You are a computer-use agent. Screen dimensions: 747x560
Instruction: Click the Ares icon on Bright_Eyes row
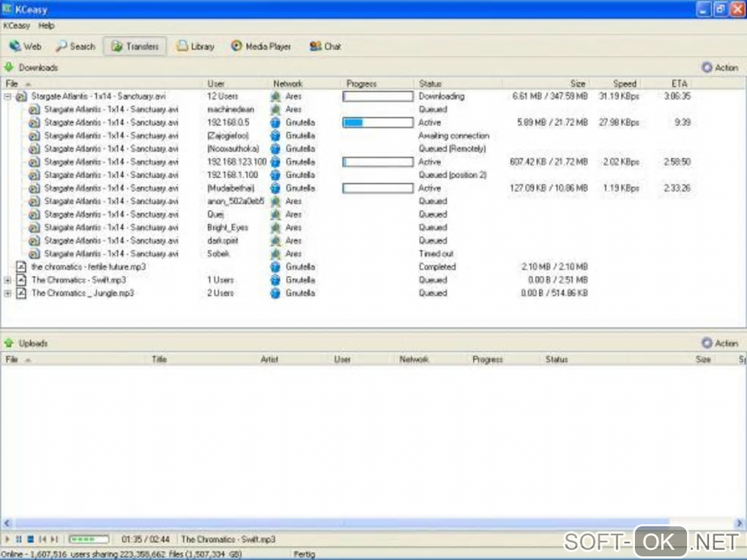(x=275, y=228)
